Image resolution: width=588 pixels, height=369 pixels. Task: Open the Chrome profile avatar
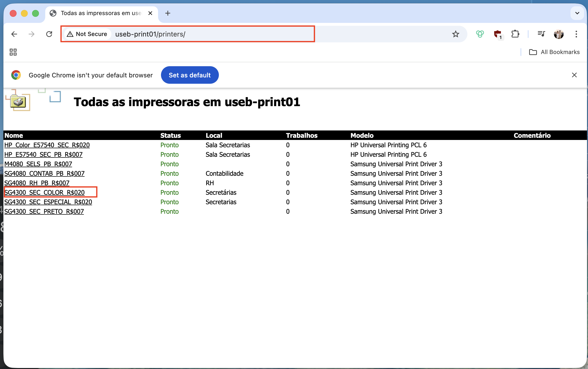pyautogui.click(x=559, y=34)
